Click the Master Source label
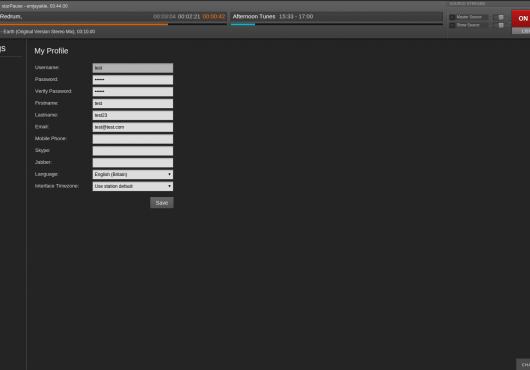Screen dimensions: 530x370 (x=469, y=17)
